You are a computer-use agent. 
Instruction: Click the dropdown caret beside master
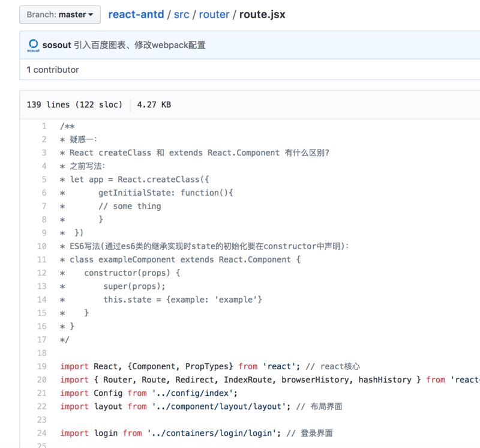point(91,14)
